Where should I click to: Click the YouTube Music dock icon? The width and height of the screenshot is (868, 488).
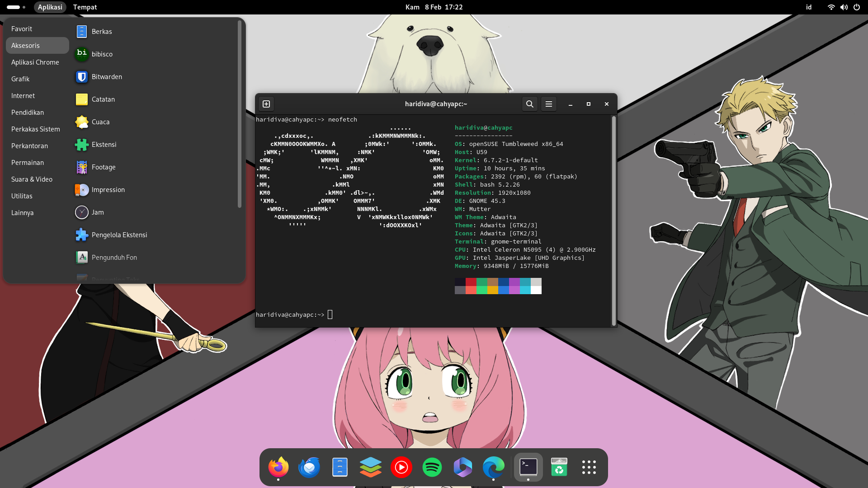click(401, 467)
